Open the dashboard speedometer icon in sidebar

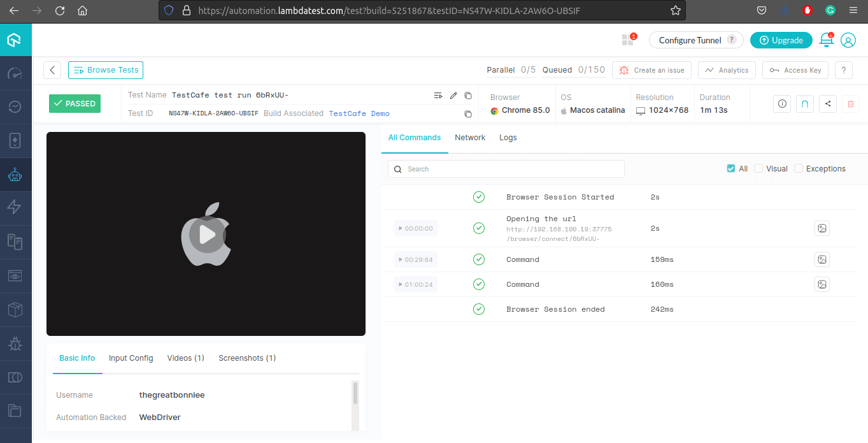16,73
